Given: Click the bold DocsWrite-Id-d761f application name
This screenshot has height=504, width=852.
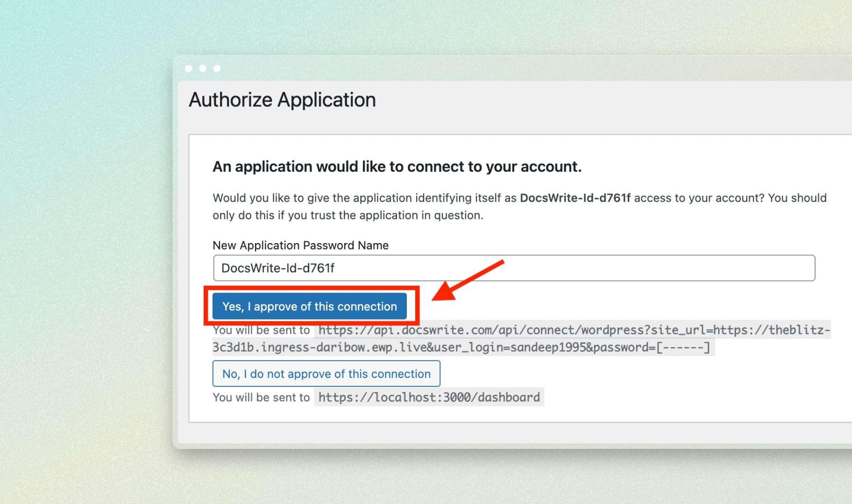Looking at the screenshot, I should [576, 198].
